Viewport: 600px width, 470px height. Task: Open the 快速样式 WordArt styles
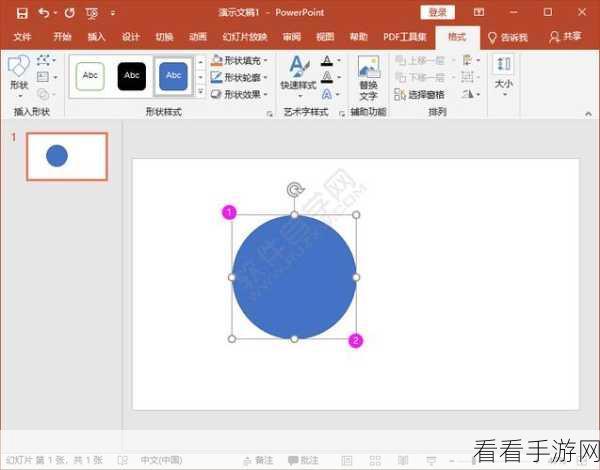tap(299, 76)
